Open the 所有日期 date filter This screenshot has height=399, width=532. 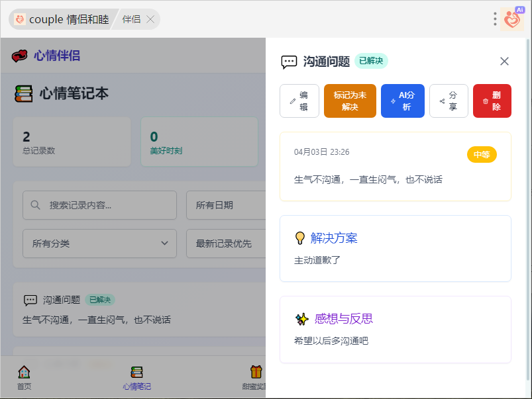coord(226,205)
